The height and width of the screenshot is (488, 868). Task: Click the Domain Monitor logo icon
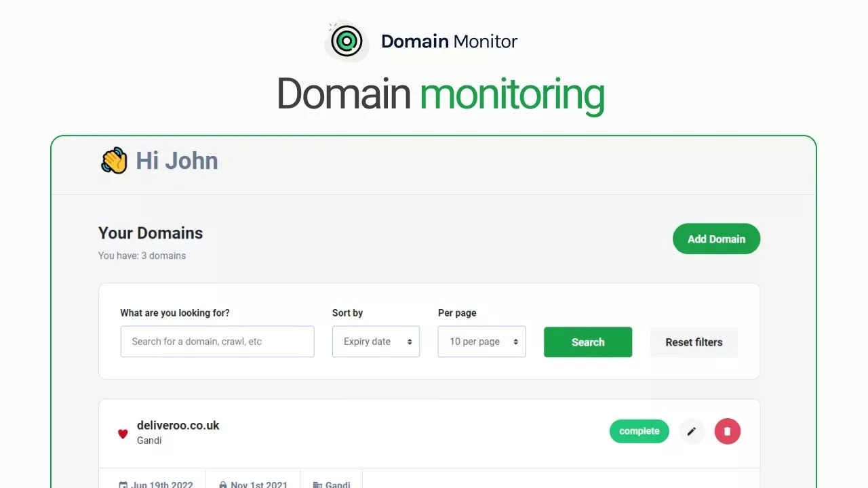347,41
